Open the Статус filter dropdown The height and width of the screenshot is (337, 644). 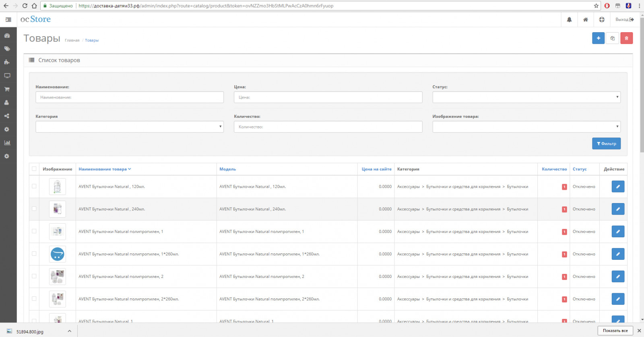click(526, 97)
